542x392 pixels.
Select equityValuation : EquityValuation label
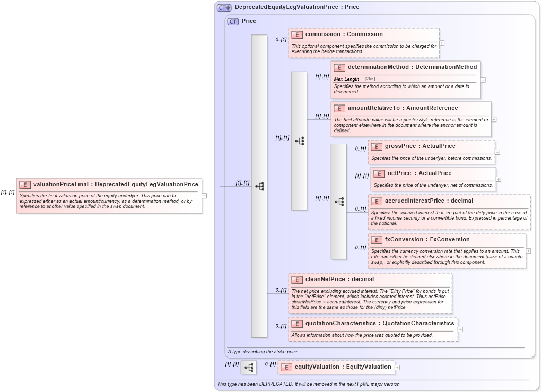[x=343, y=367]
